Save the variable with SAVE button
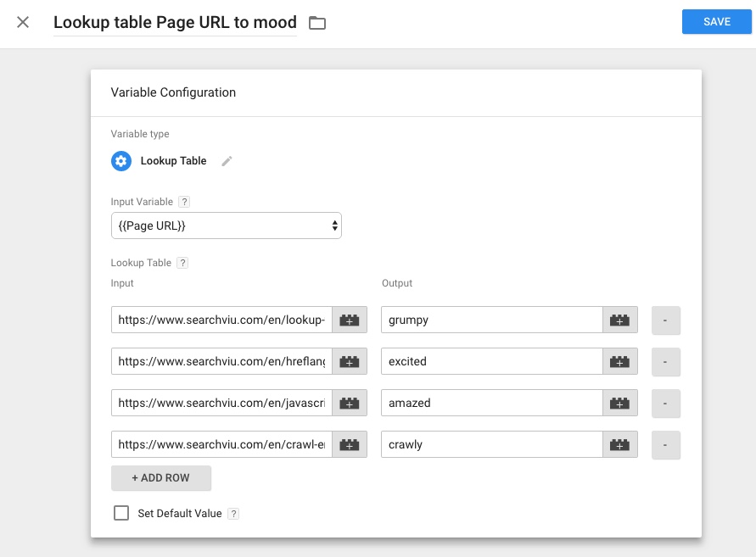Screen dimensions: 756x557 716,22
